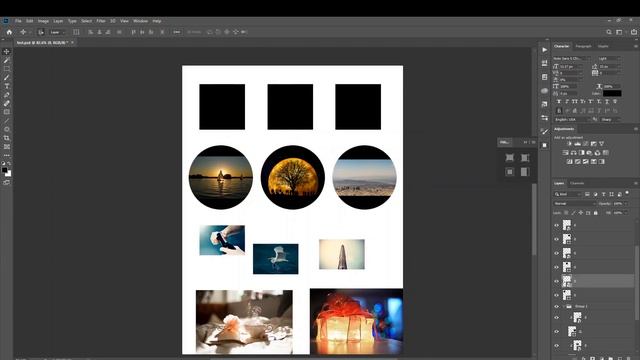This screenshot has height=360, width=640.
Task: Open the layer filter Kind dropdown
Action: click(x=568, y=194)
